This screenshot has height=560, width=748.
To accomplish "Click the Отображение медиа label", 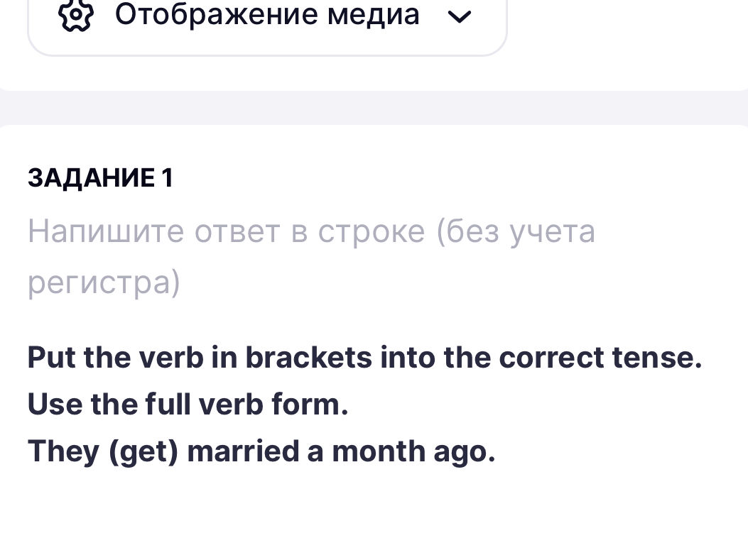I will click(x=267, y=13).
